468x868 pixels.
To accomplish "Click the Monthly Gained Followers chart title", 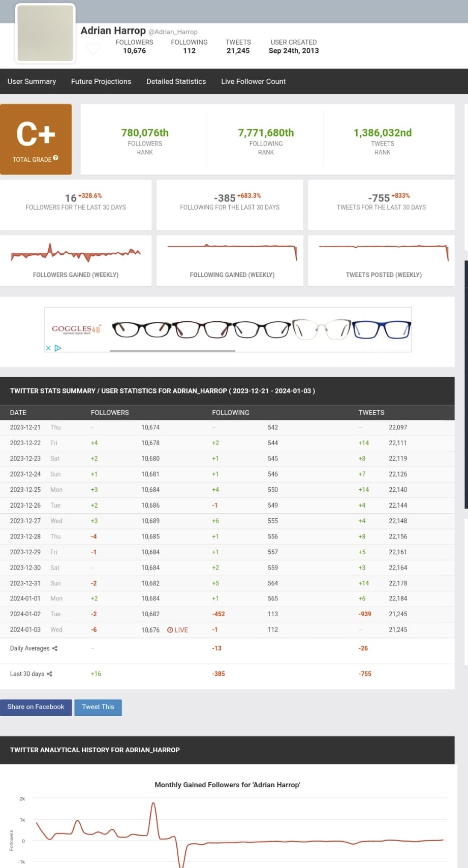I will pos(227,785).
